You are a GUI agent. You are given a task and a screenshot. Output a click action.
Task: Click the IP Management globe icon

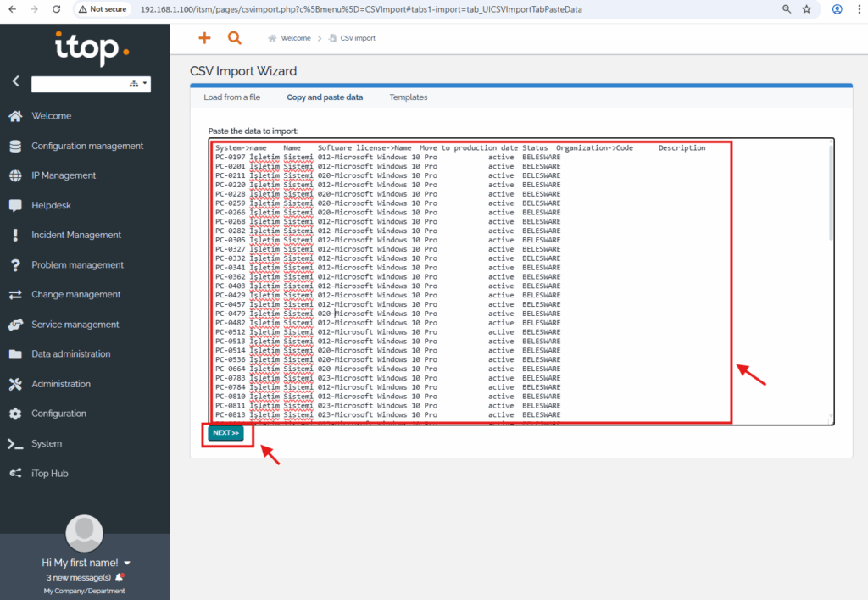[x=15, y=175]
